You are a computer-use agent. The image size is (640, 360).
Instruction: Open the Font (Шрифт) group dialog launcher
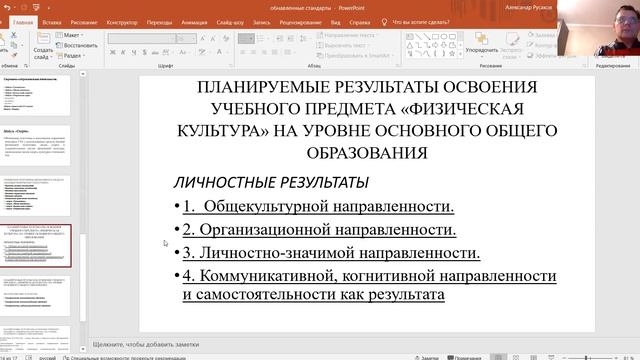coord(231,65)
